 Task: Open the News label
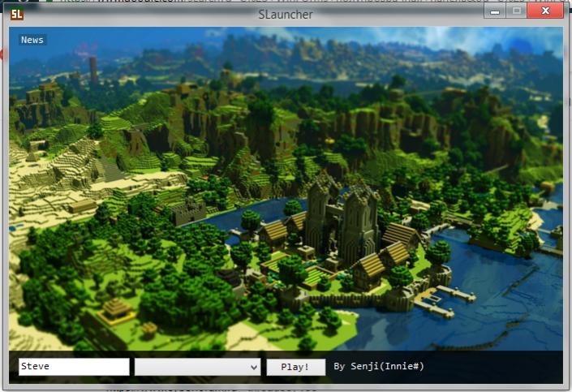coord(32,40)
